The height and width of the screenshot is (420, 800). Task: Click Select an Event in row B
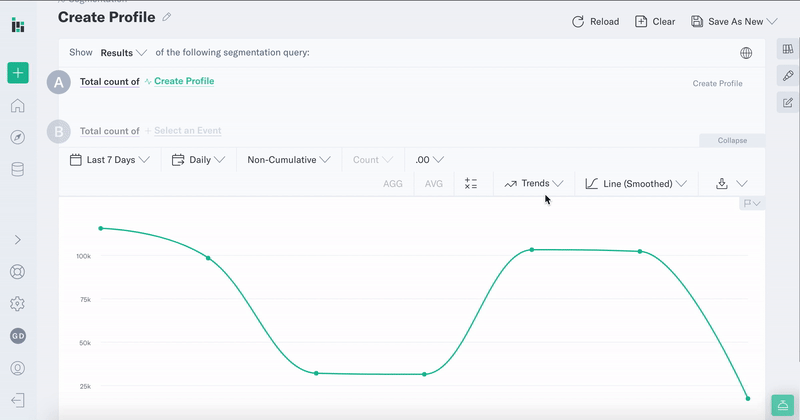click(x=188, y=131)
